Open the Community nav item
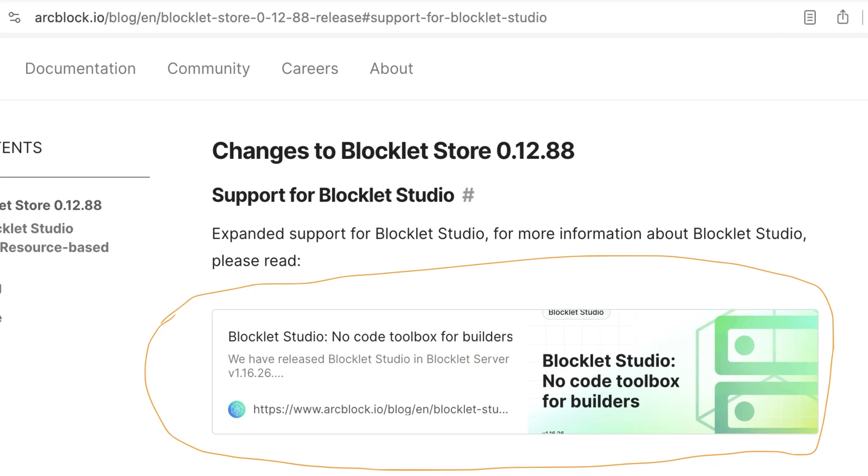The width and height of the screenshot is (868, 476). [x=208, y=69]
